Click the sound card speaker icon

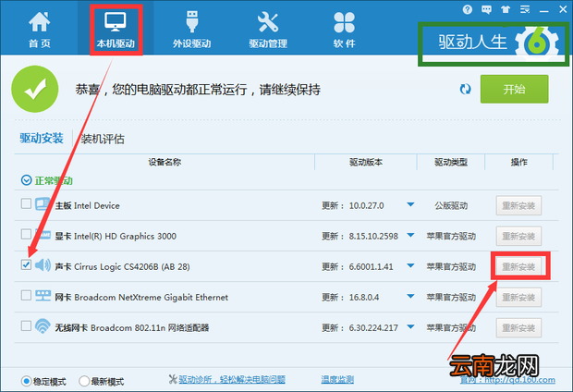click(x=43, y=264)
